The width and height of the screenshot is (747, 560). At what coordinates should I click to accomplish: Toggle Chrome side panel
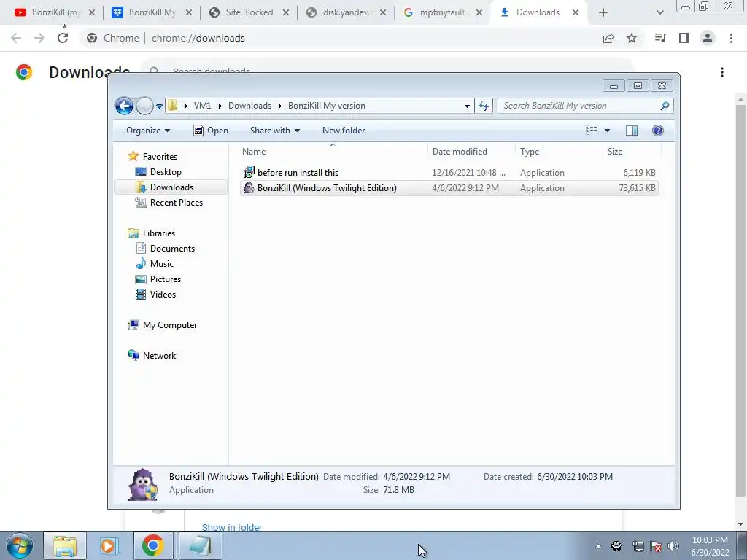pyautogui.click(x=684, y=38)
